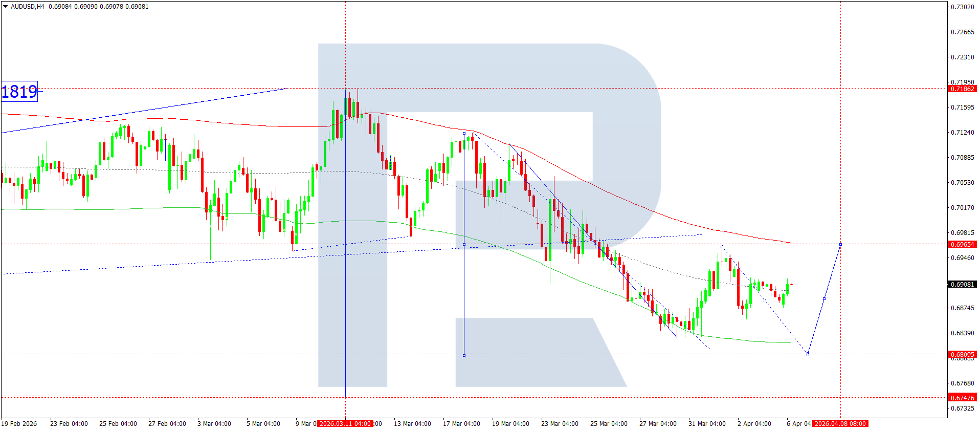Click the red 0.69654 price tag

tap(962, 244)
